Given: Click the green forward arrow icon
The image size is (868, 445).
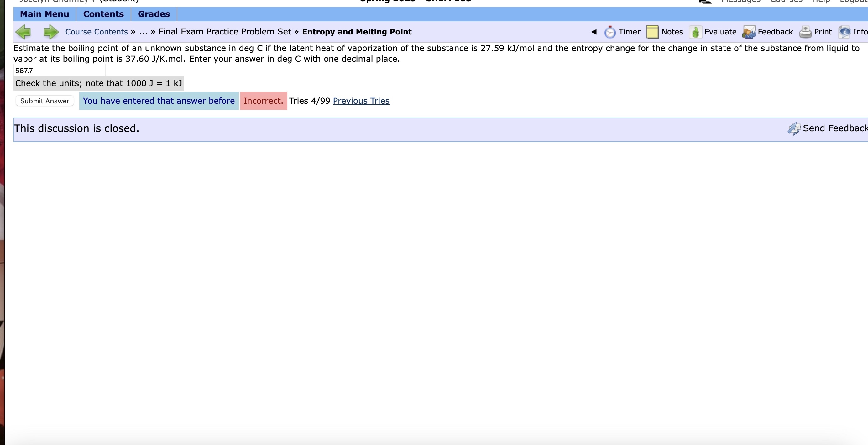Looking at the screenshot, I should pos(51,32).
